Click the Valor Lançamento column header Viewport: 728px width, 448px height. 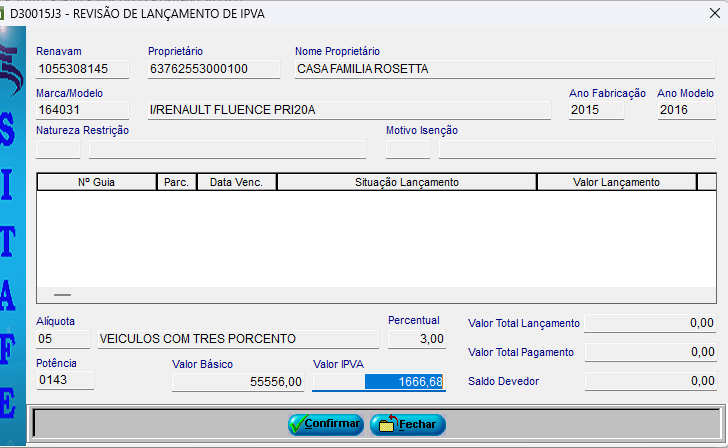coord(616,182)
